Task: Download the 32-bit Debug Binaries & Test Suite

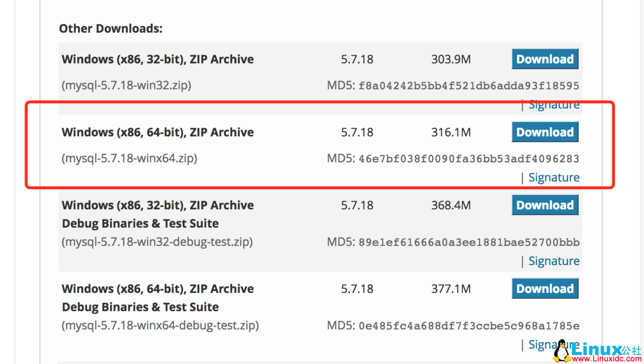Action: [545, 205]
